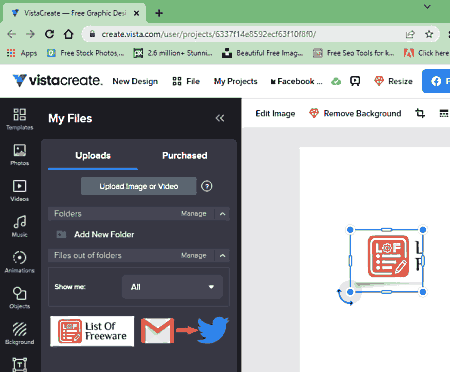Click the blue Facebook publish button

tap(436, 81)
